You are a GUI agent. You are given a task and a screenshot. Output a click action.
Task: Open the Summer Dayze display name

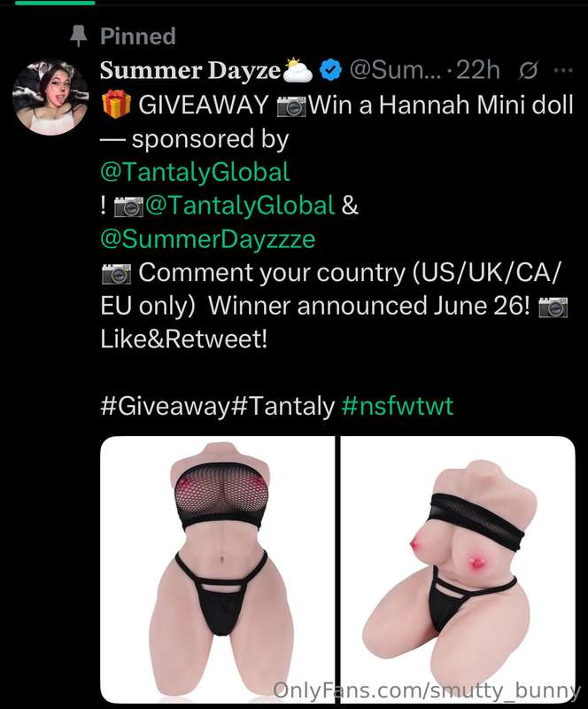coord(190,71)
